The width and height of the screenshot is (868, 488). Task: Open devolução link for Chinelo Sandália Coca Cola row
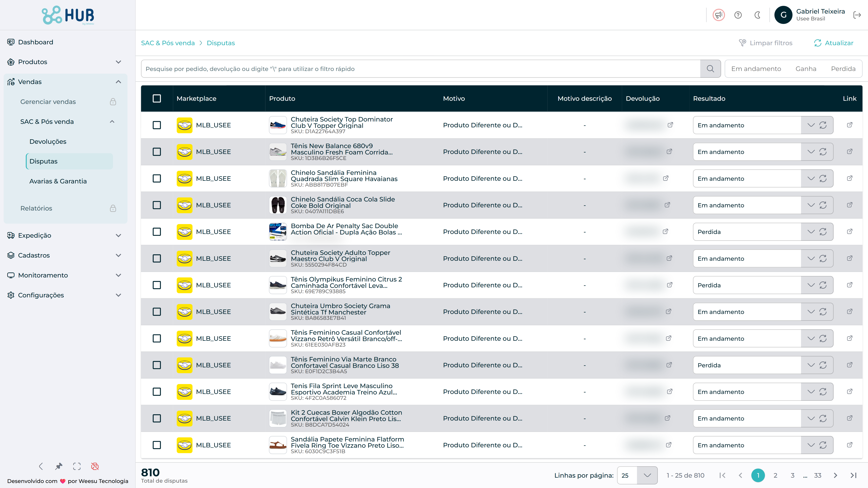pos(667,205)
